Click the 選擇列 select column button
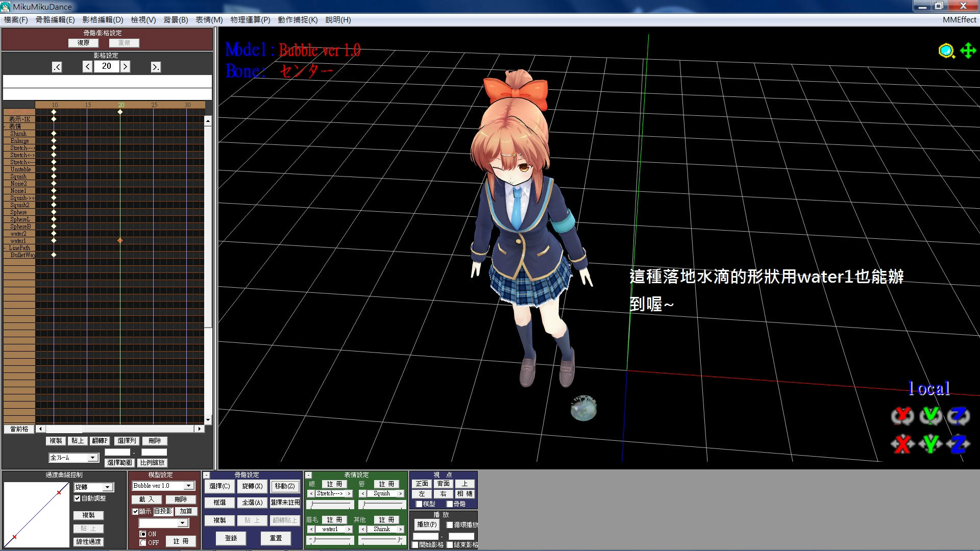Screen dimensions: 980x551 [127, 441]
